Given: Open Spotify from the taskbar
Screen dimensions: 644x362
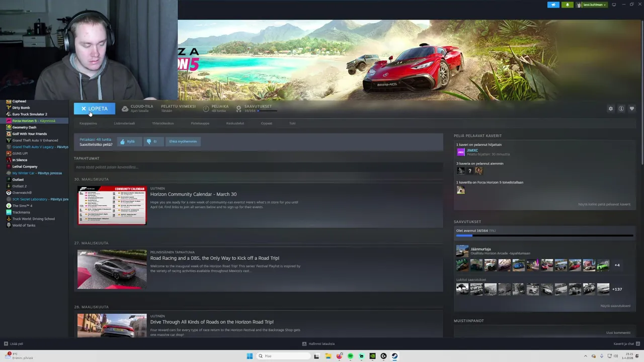Looking at the screenshot, I should (350, 356).
